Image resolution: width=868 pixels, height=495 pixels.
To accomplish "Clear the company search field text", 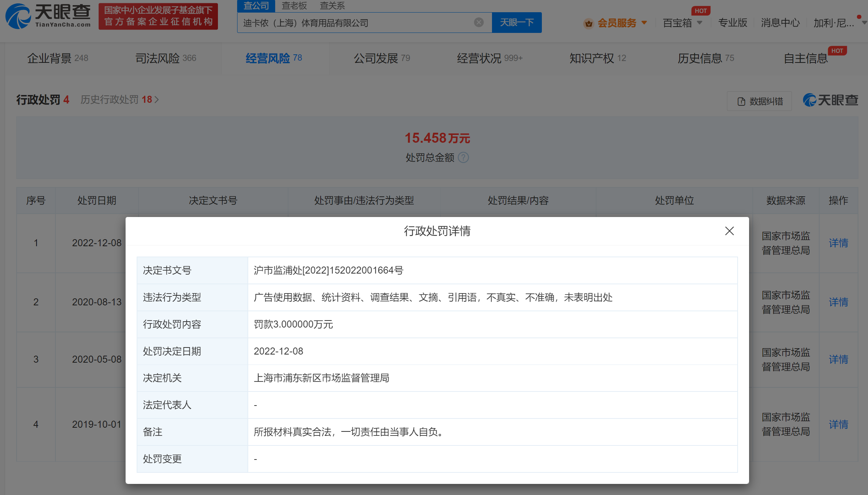I will (479, 23).
